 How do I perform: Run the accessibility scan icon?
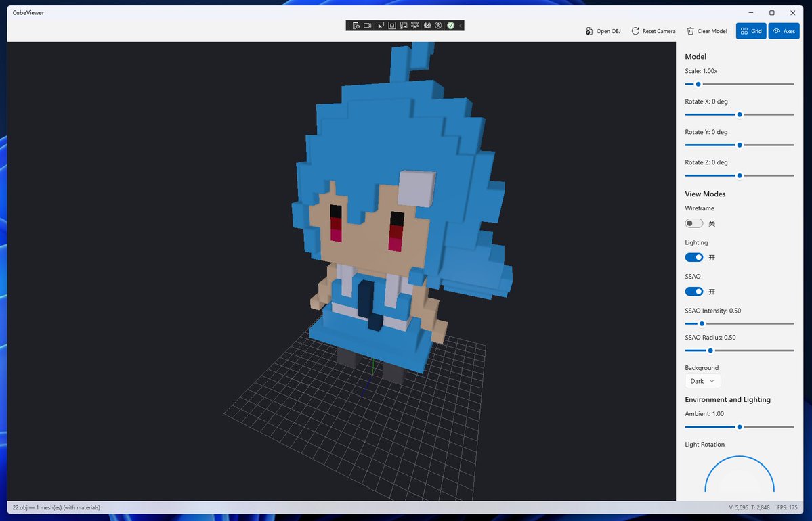tap(439, 25)
